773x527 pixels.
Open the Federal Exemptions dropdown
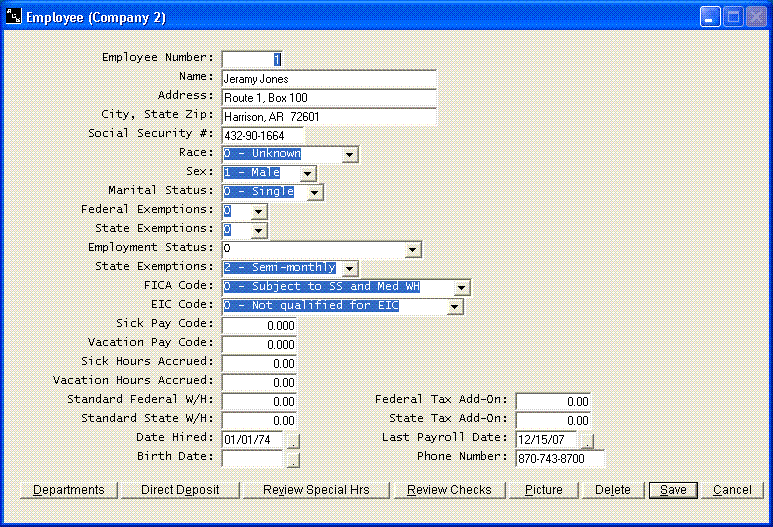(x=259, y=212)
